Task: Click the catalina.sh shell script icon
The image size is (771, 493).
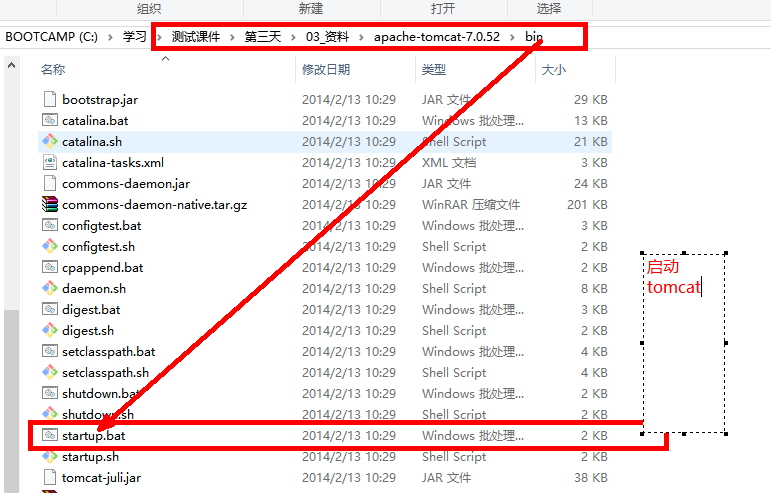Action: pos(50,142)
